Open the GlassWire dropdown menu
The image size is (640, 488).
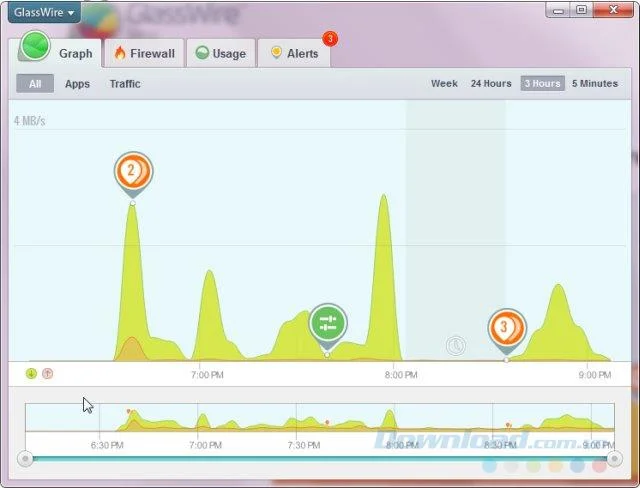(x=44, y=12)
